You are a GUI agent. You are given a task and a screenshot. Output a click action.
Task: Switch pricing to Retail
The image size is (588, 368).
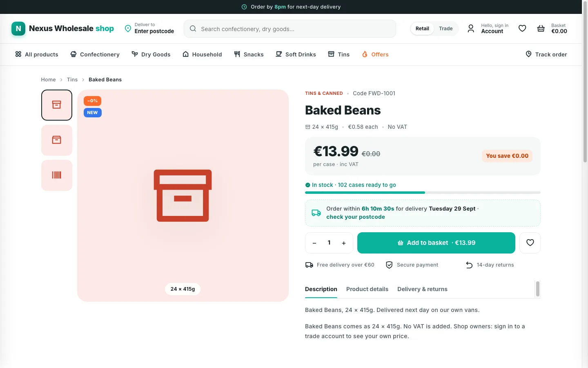coord(422,29)
